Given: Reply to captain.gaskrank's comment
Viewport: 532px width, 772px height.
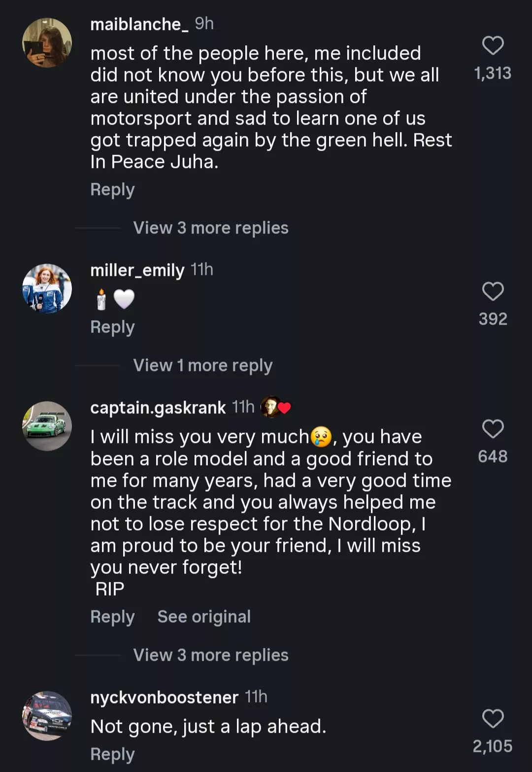Looking at the screenshot, I should click(x=112, y=617).
